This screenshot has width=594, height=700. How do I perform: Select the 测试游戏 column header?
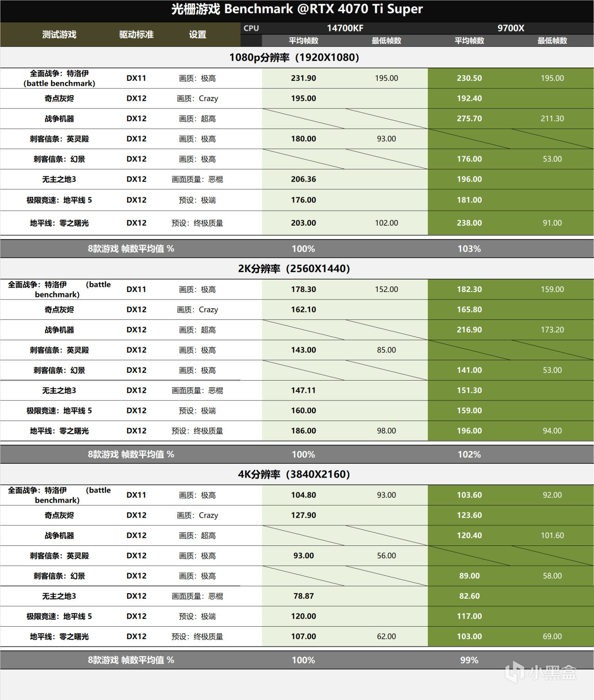click(x=59, y=34)
